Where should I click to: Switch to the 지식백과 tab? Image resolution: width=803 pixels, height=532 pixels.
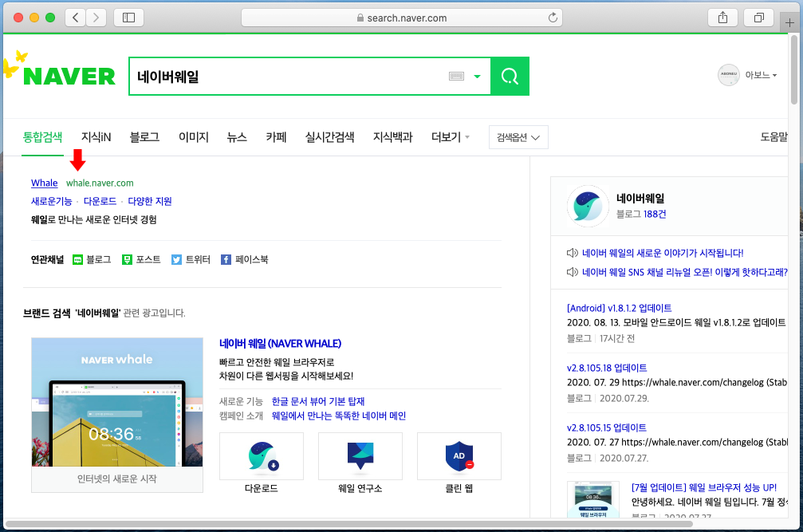click(392, 136)
